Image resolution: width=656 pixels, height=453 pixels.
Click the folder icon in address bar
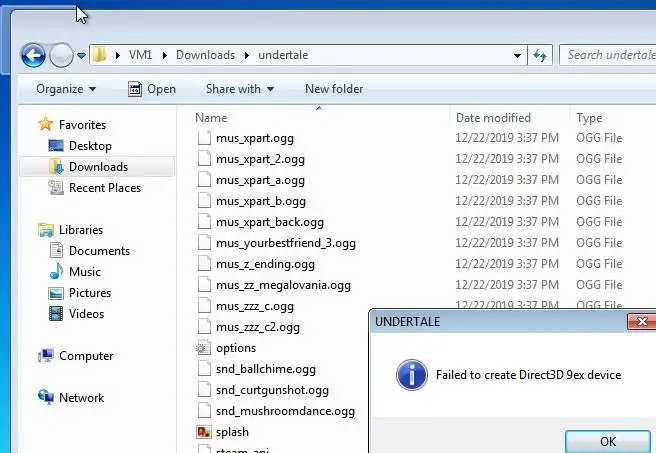coord(100,55)
